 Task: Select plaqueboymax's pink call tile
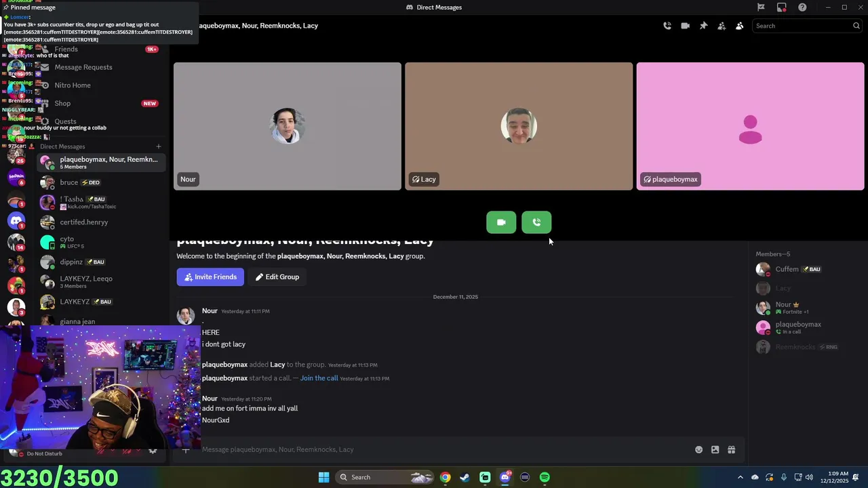750,126
